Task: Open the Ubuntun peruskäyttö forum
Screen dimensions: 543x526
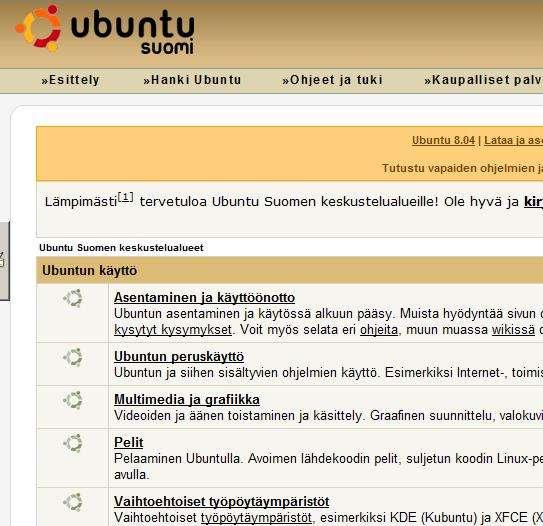Action: [179, 356]
